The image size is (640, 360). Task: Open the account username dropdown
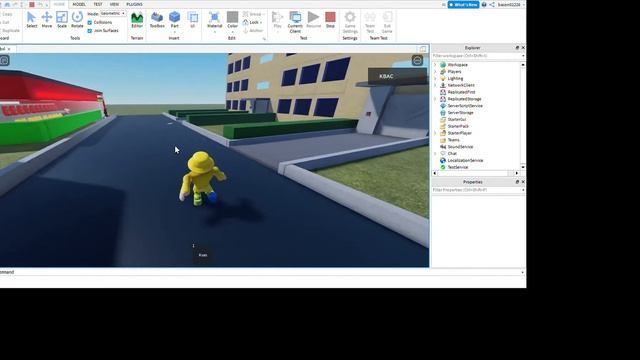click(x=511, y=4)
